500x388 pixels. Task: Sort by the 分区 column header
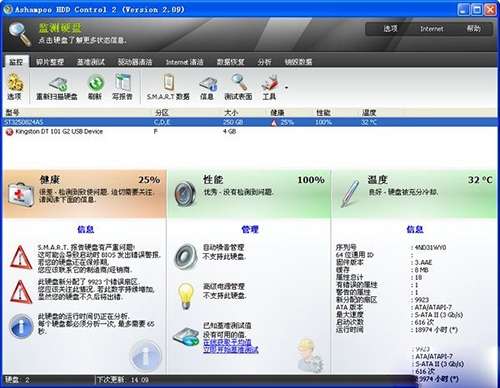[x=162, y=112]
